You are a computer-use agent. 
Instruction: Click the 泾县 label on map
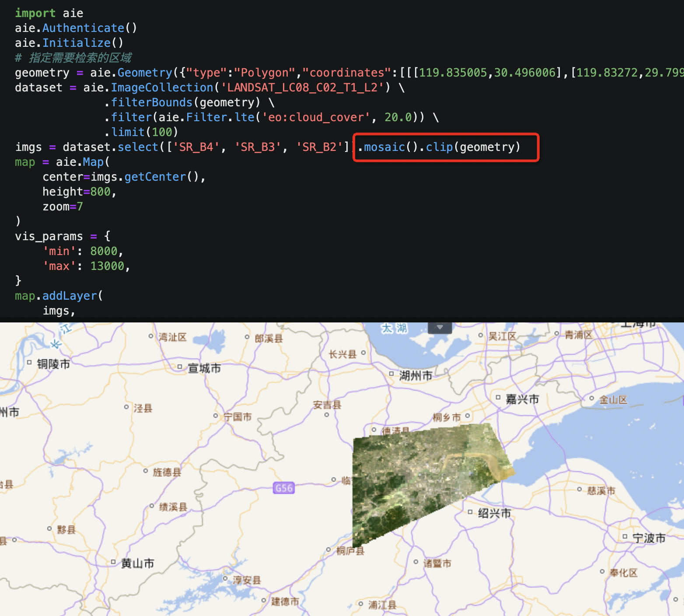click(143, 408)
